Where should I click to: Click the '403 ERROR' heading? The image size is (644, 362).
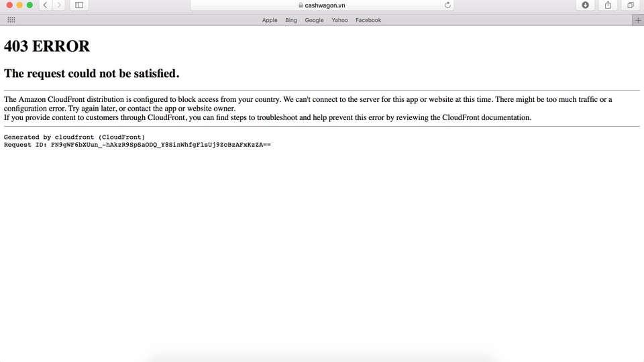[47, 46]
